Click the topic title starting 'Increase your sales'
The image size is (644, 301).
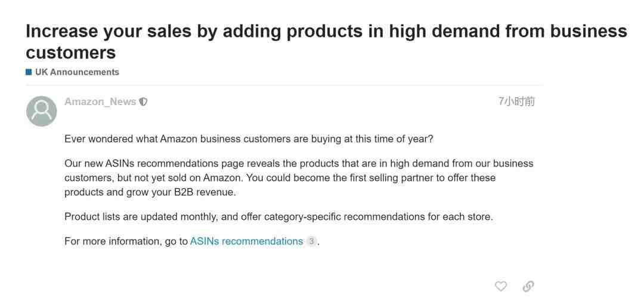pos(326,42)
